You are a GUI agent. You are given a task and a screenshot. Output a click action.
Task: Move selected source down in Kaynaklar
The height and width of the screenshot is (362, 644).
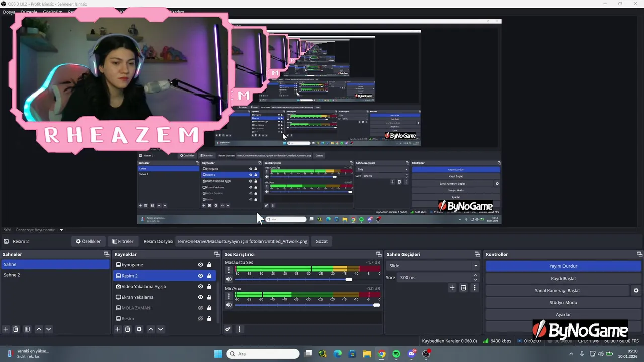tap(160, 329)
